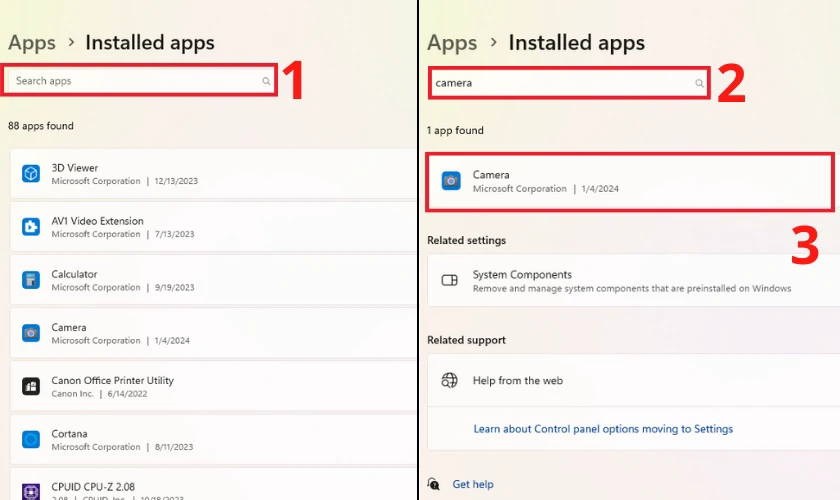The image size is (840, 500).
Task: Open the Get help link
Action: coord(473,484)
